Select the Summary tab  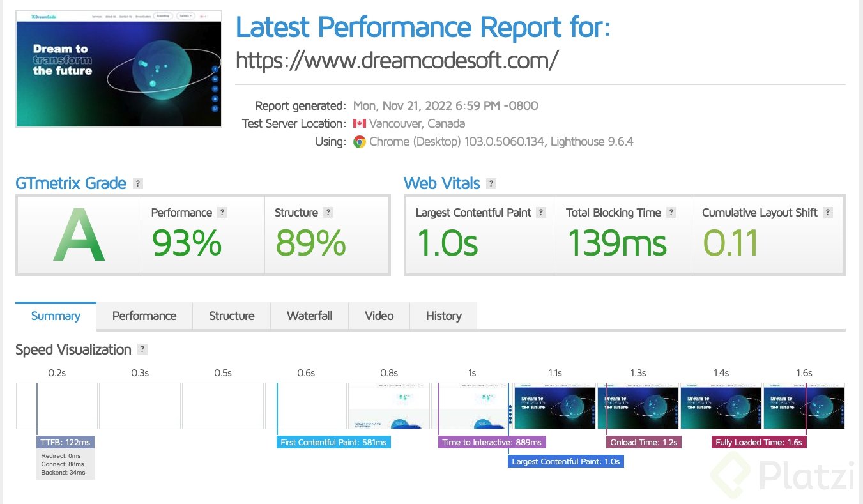[56, 316]
